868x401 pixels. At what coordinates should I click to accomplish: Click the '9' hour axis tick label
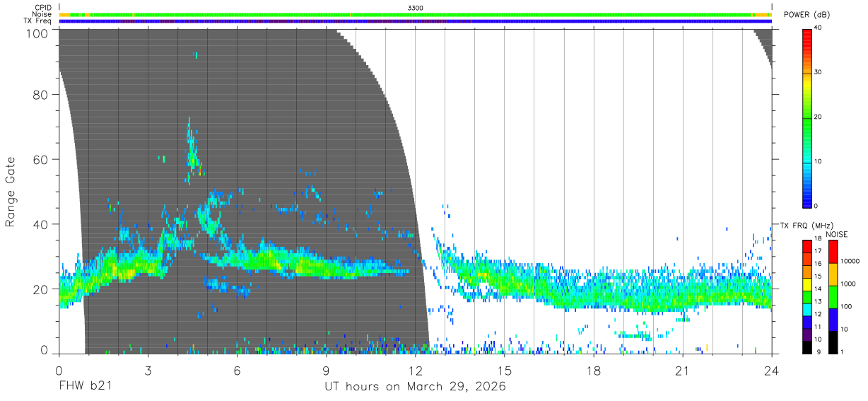(326, 371)
